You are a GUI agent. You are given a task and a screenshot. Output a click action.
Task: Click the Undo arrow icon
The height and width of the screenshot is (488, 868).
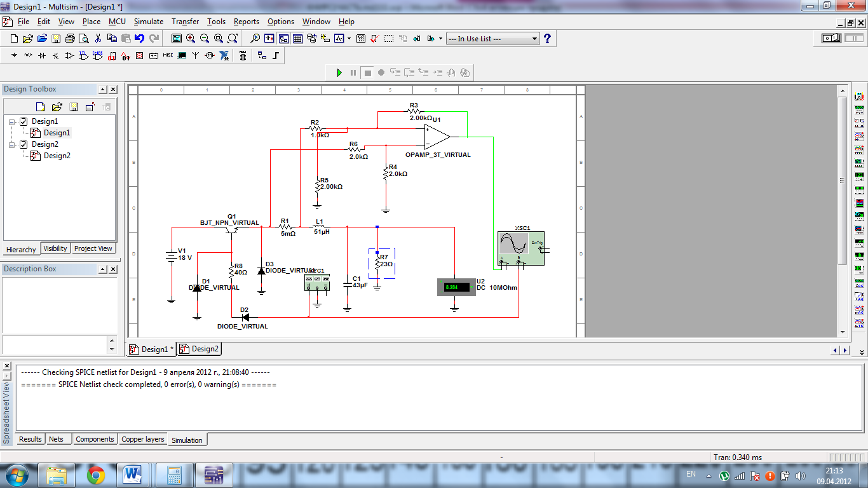click(x=140, y=39)
